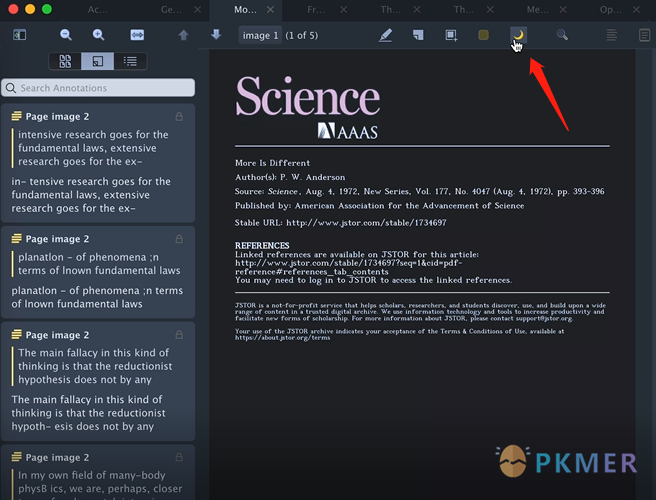Select the 'Mo...' tab
656x500 pixels.
click(x=245, y=10)
